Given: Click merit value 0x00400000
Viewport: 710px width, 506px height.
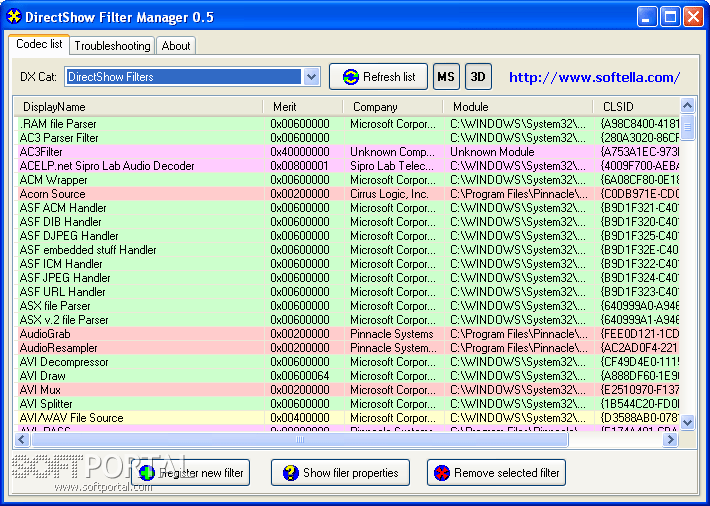Looking at the screenshot, I should pos(300,419).
